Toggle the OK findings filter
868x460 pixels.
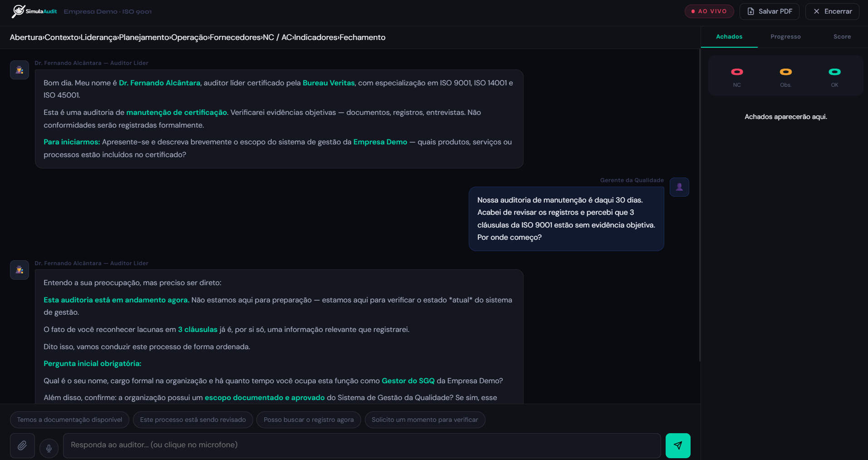[834, 75]
